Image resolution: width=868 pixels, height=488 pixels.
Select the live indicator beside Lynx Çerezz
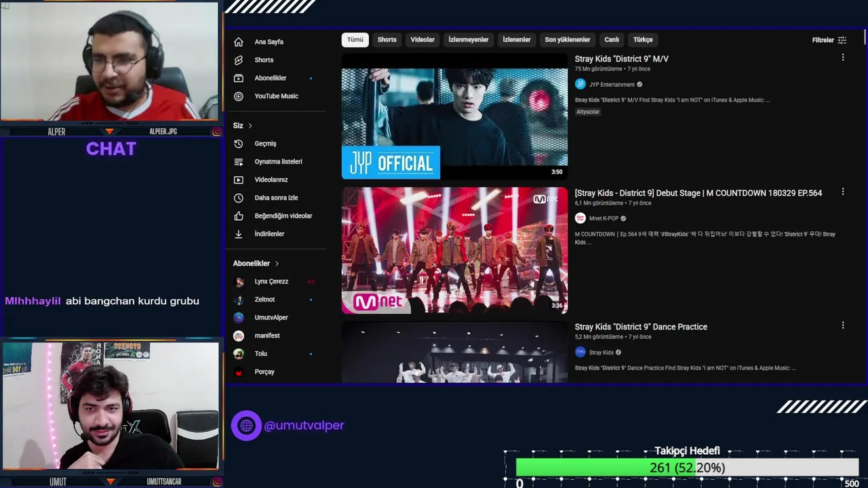pyautogui.click(x=311, y=282)
